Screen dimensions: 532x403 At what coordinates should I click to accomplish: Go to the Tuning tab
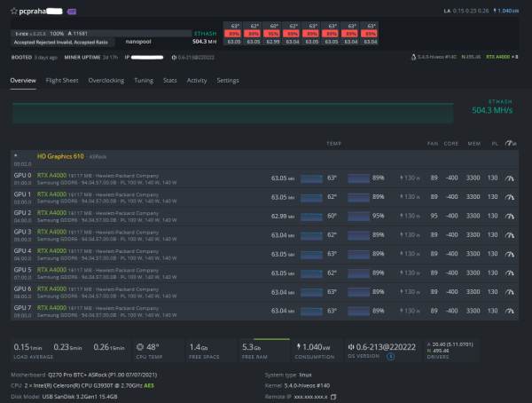(143, 81)
